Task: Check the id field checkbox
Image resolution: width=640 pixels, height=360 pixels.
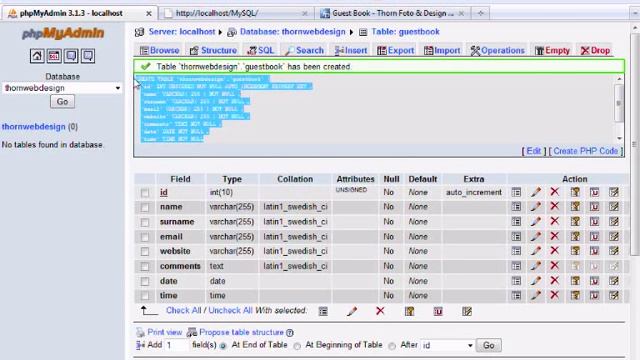Action: click(145, 193)
